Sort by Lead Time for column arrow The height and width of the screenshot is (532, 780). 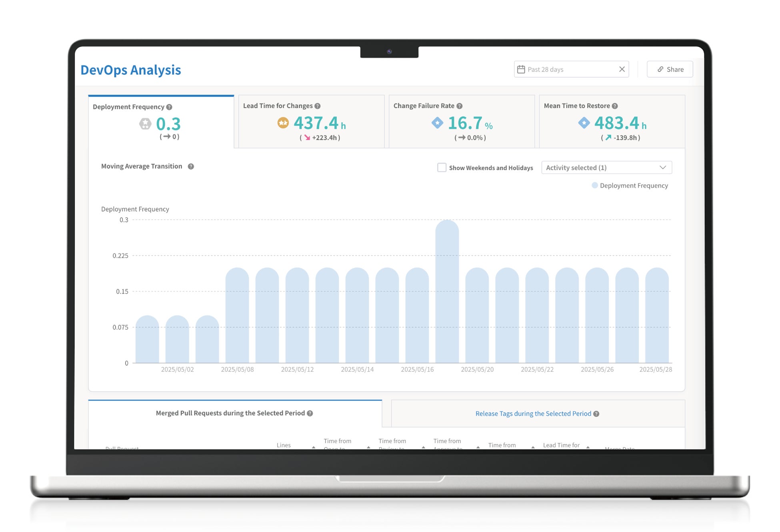(x=588, y=447)
